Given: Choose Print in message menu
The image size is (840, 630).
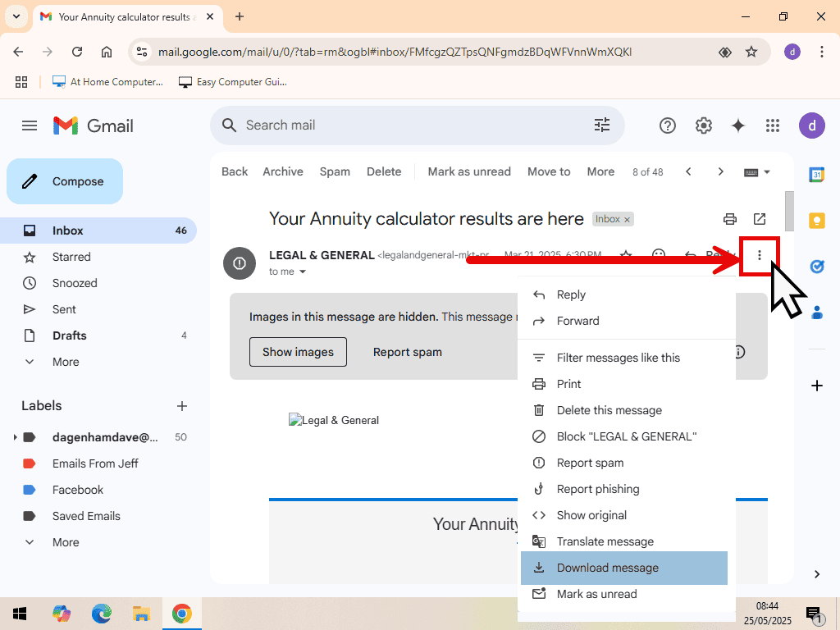Looking at the screenshot, I should tap(626, 384).
